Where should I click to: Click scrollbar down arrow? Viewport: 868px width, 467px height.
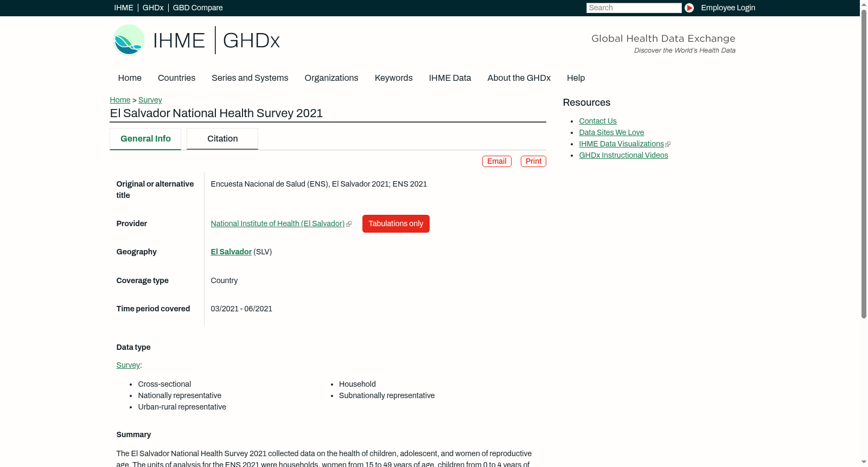[864, 463]
